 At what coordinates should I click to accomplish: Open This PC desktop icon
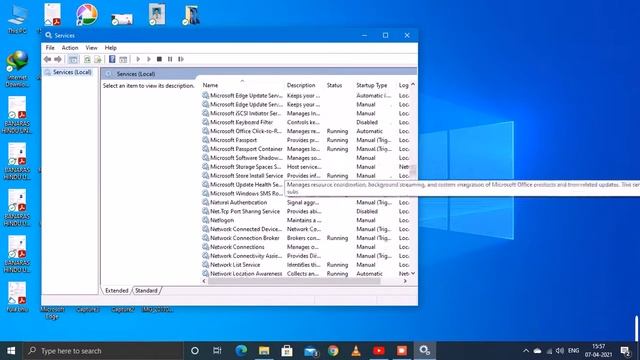(x=18, y=19)
